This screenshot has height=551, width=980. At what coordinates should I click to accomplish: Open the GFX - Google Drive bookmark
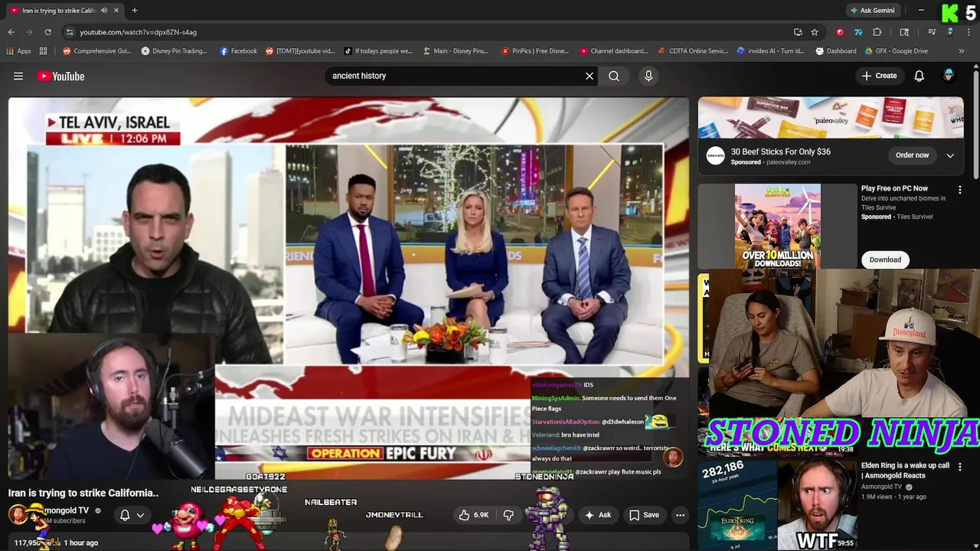[x=897, y=51]
